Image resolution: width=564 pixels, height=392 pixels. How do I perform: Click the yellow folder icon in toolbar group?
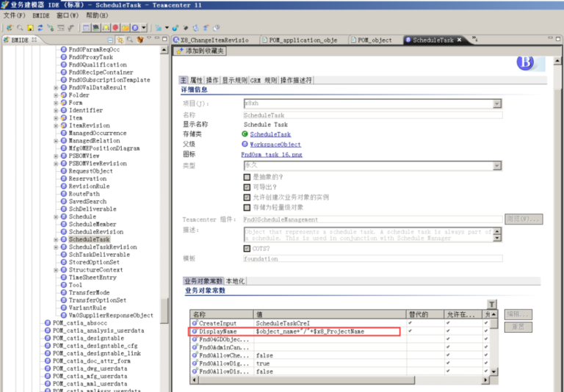[125, 28]
